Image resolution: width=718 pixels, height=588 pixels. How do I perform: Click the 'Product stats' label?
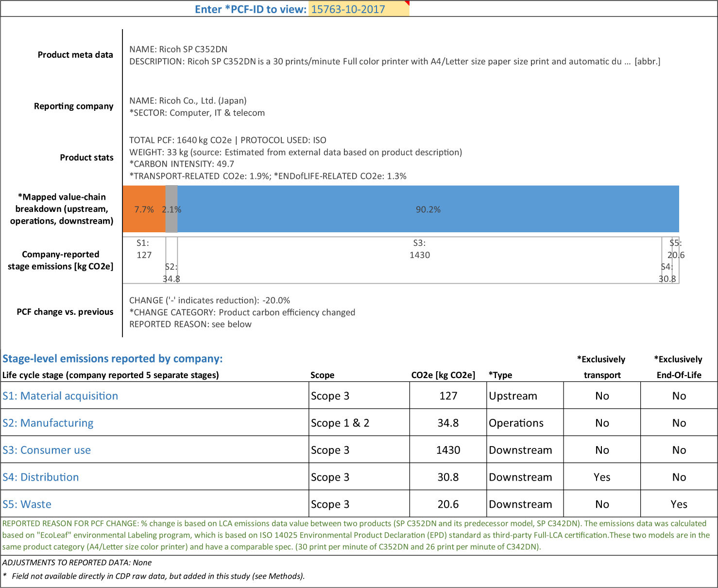(x=86, y=157)
